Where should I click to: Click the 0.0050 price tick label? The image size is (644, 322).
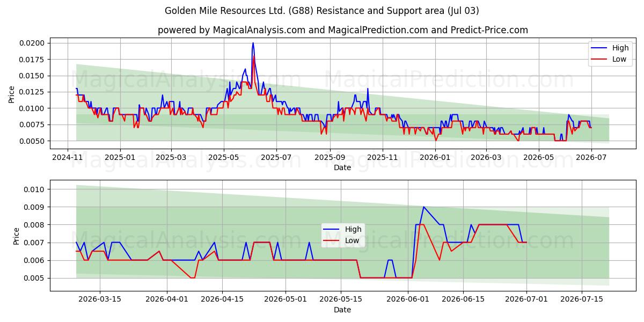[x=33, y=141]
